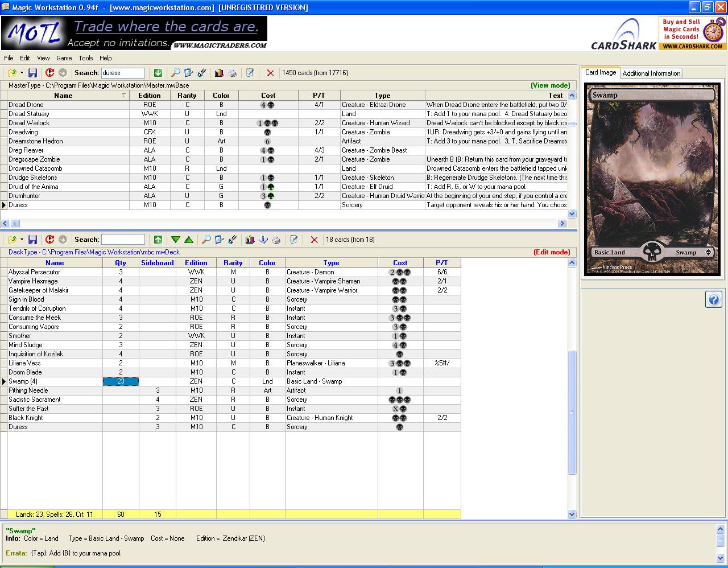Sort deck list by Qty column header
This screenshot has height=568, width=728.
pos(121,263)
